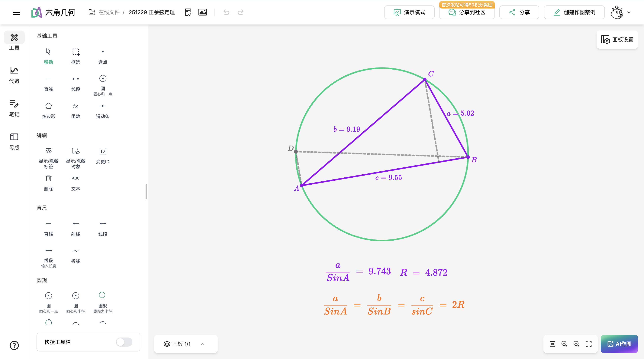Select 显示/隐藏标签 tool
Viewport: 644px width, 359px height.
[x=49, y=158]
